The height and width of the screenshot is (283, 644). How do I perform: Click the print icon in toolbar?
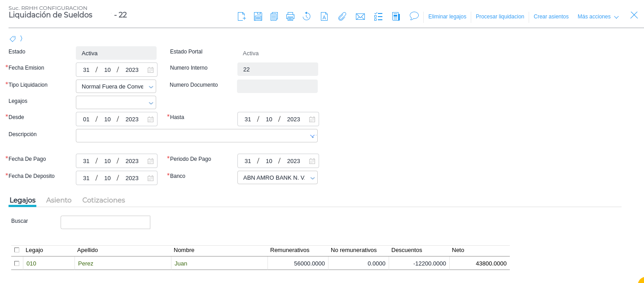(x=290, y=17)
